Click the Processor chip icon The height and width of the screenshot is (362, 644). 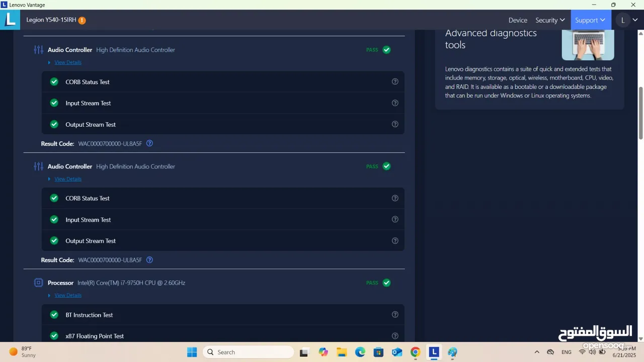point(38,283)
